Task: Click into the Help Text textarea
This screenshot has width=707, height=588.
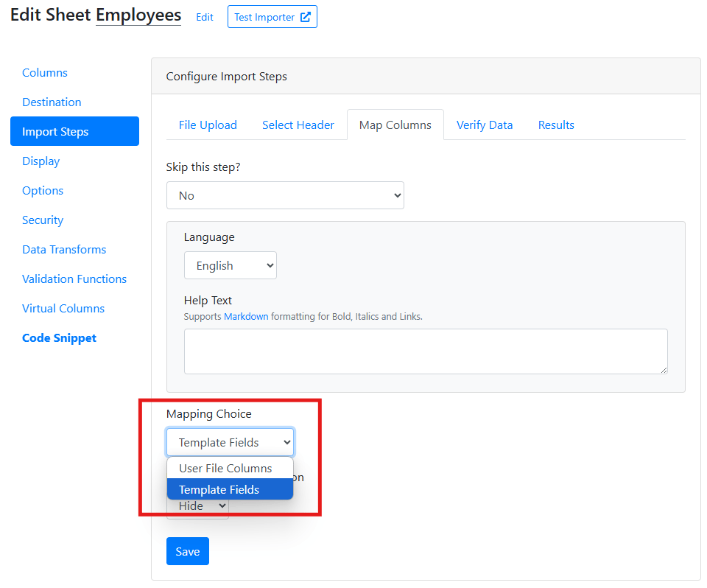Action: [426, 351]
